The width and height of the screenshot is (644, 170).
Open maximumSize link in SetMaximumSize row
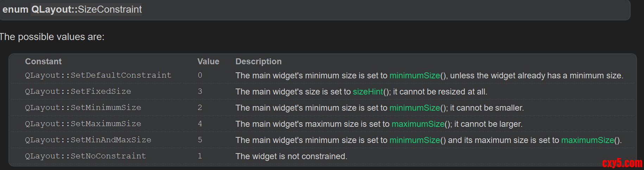[418, 124]
